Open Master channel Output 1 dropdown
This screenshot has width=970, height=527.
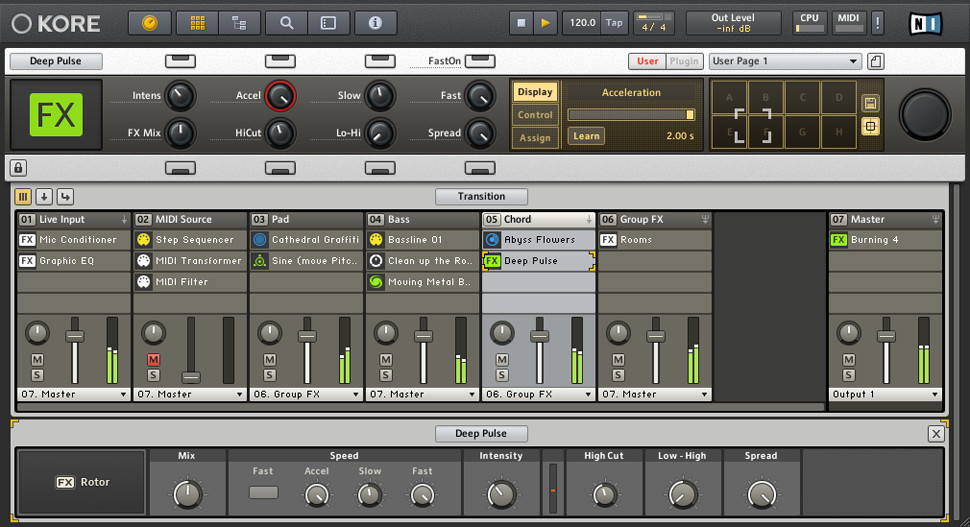pyautogui.click(x=885, y=394)
